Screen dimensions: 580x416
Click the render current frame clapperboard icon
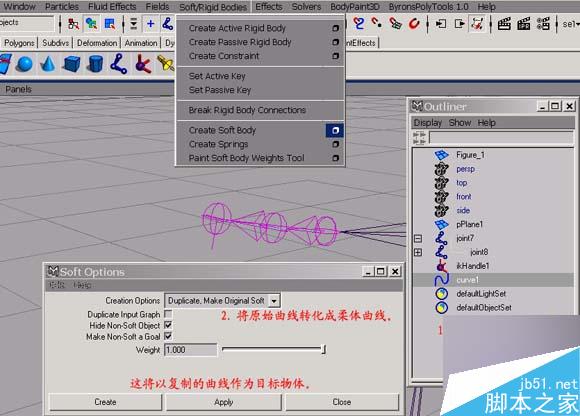point(504,24)
